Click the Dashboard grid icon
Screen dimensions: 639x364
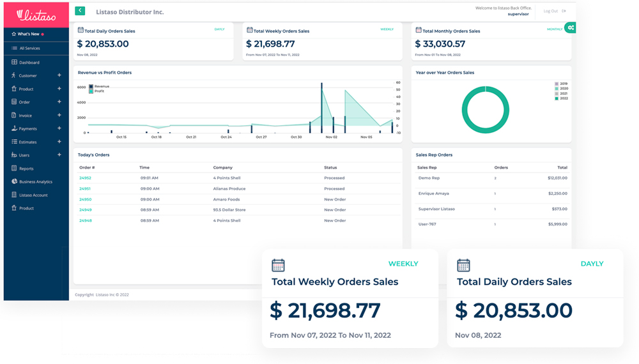[x=14, y=63]
